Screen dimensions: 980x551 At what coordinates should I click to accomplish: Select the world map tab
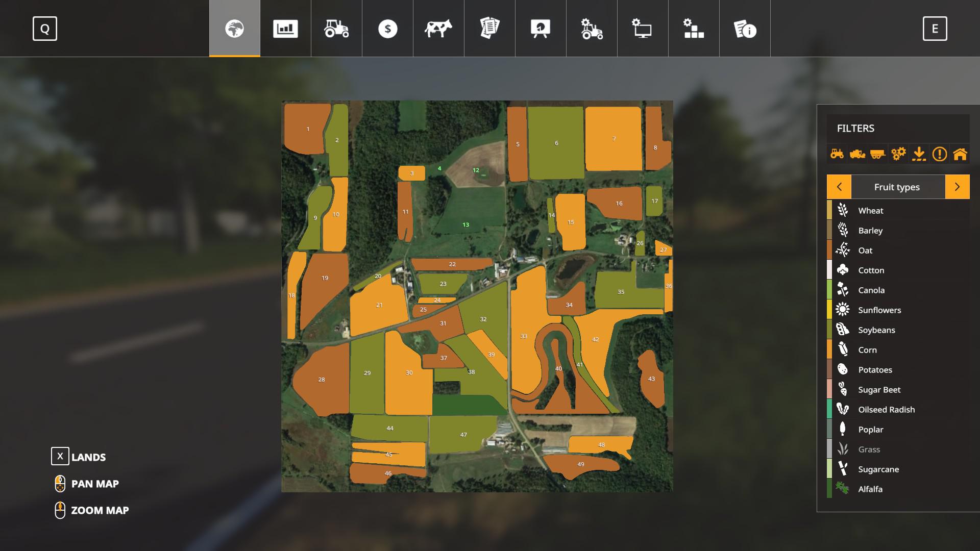[x=234, y=29]
